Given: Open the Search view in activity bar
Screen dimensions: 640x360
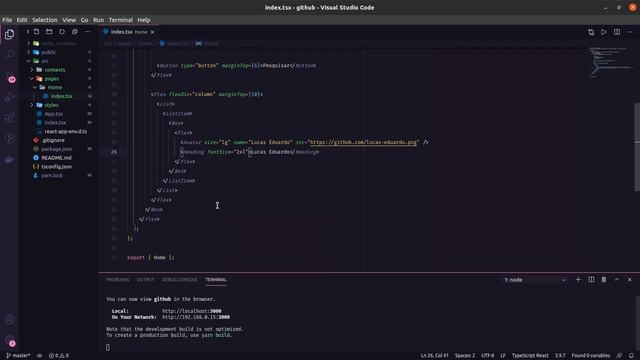Looking at the screenshot, I should (x=9, y=54).
